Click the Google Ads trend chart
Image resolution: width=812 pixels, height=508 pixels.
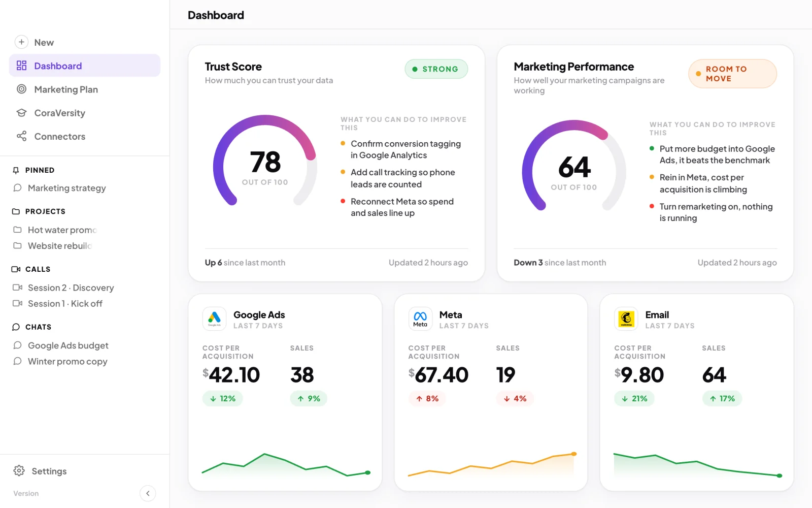tap(286, 465)
